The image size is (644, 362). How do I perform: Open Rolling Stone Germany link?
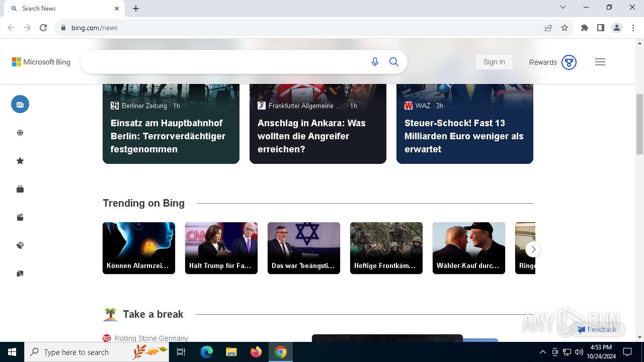pyautogui.click(x=151, y=338)
